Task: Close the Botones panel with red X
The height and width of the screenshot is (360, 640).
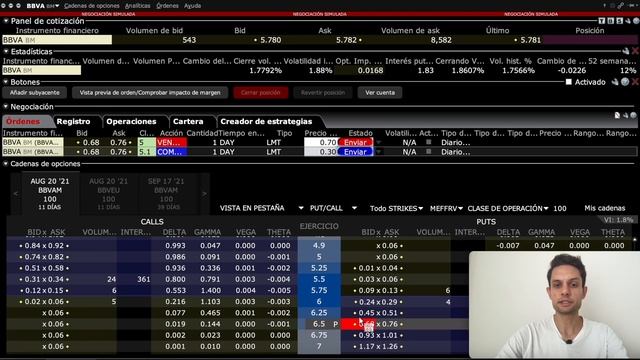Action: tap(635, 82)
